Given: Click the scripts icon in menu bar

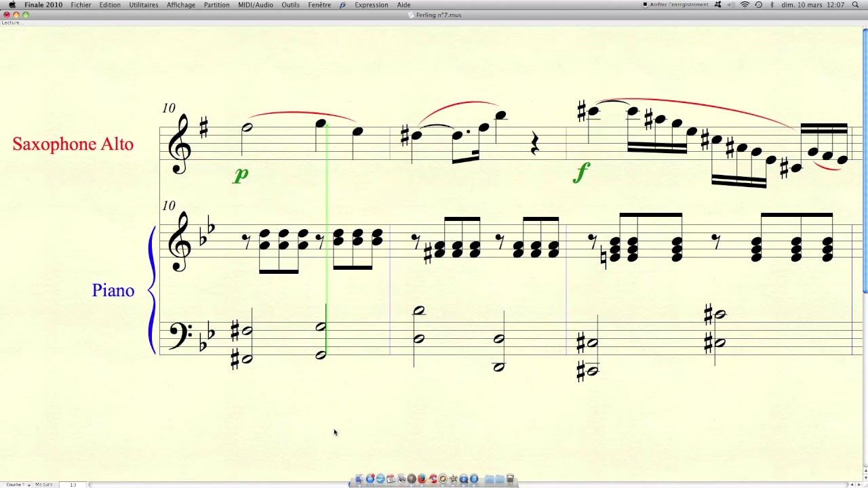Looking at the screenshot, I should point(342,5).
